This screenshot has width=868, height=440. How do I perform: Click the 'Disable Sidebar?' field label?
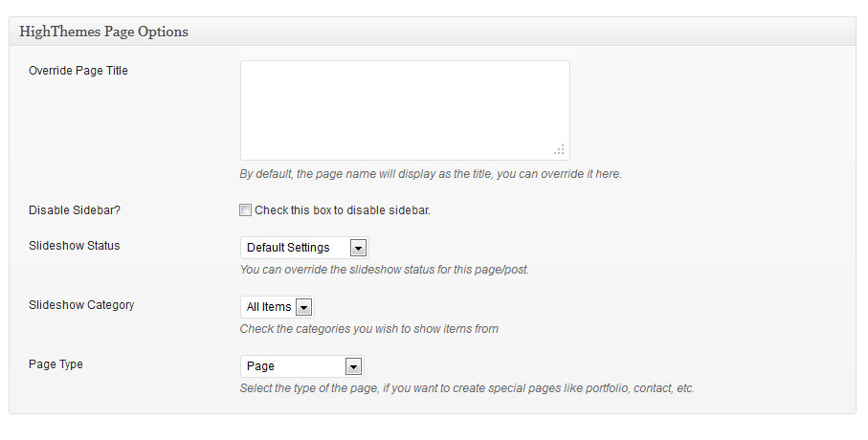pyautogui.click(x=74, y=211)
